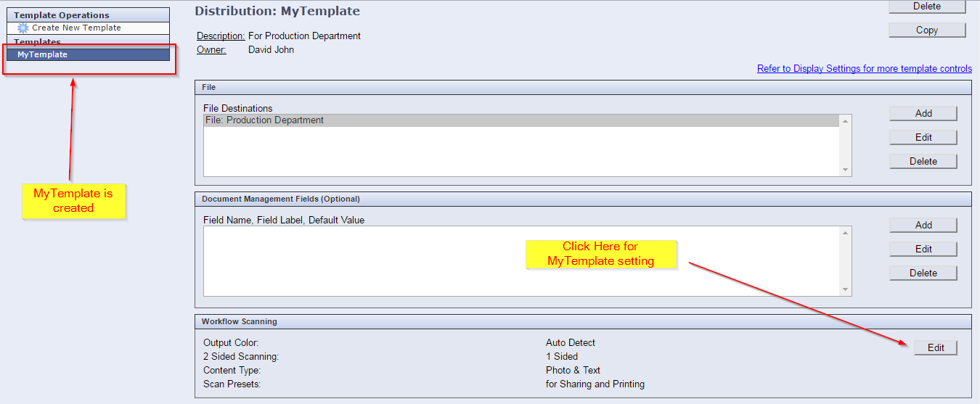Click Add in Document Management Fields
980x404 pixels.
click(923, 225)
